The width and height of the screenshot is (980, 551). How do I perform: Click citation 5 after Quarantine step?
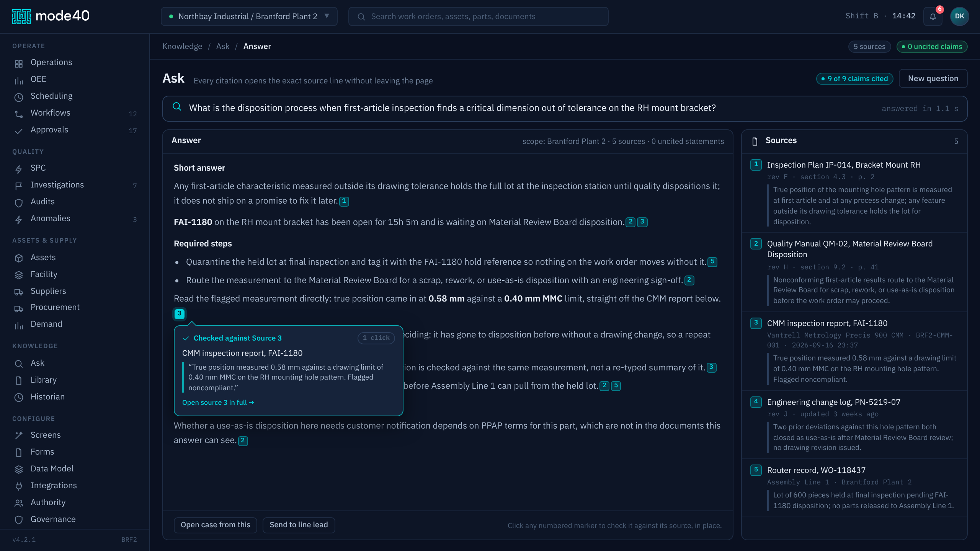[x=712, y=262]
